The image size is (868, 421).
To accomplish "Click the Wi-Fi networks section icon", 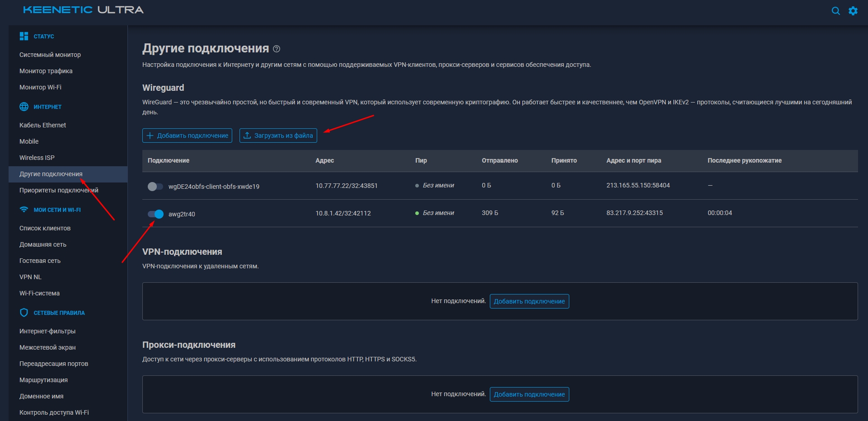I will 24,210.
